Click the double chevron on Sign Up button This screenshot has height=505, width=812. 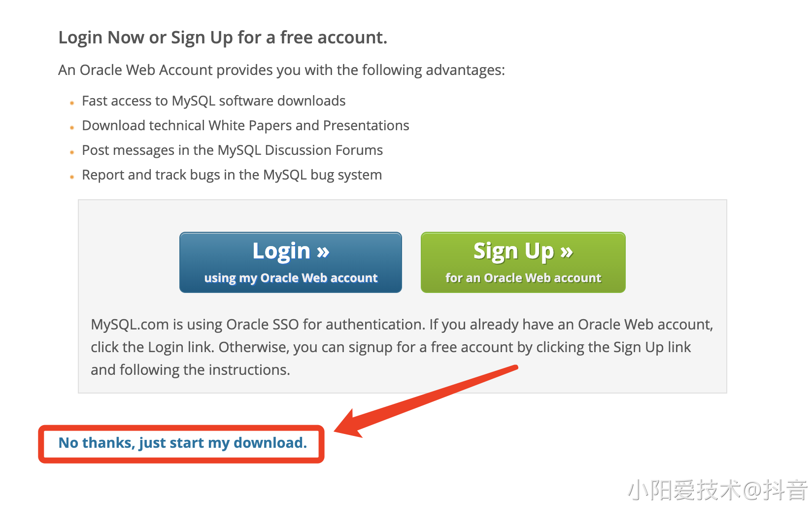pyautogui.click(x=567, y=252)
